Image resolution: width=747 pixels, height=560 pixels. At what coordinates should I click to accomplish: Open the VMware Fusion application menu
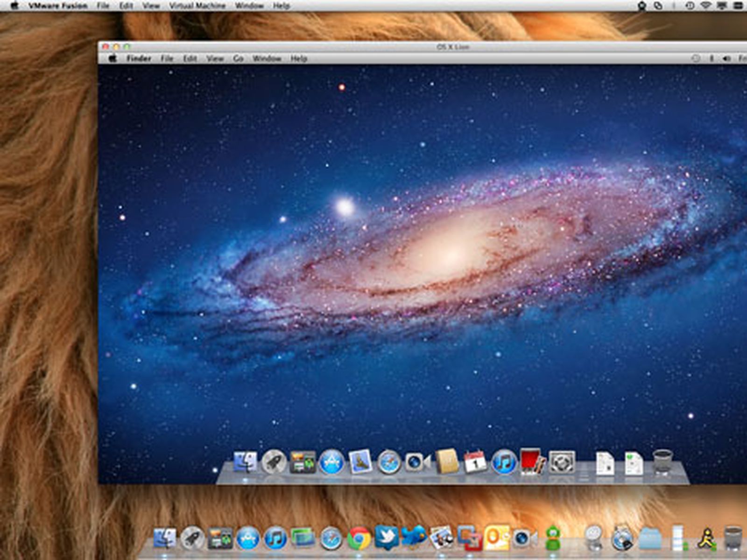click(x=58, y=6)
